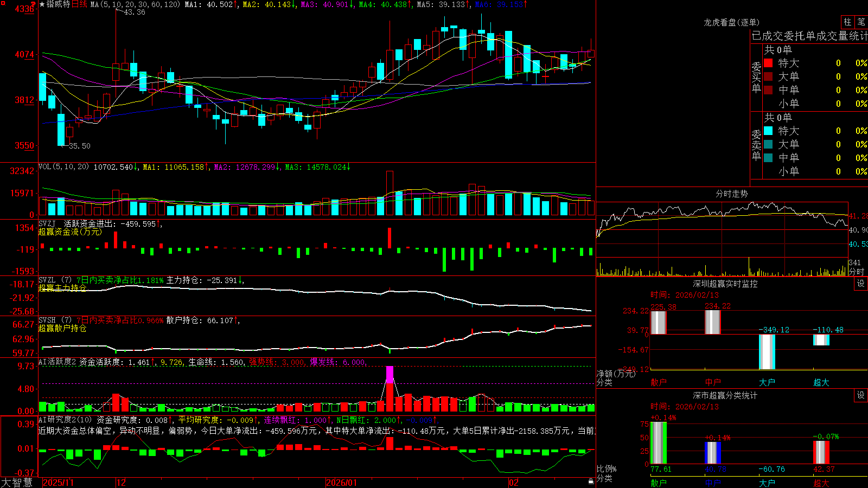This screenshot has height=488, width=868.
Task: Click the green 散户 bar showing 77.61
Action: [659, 443]
